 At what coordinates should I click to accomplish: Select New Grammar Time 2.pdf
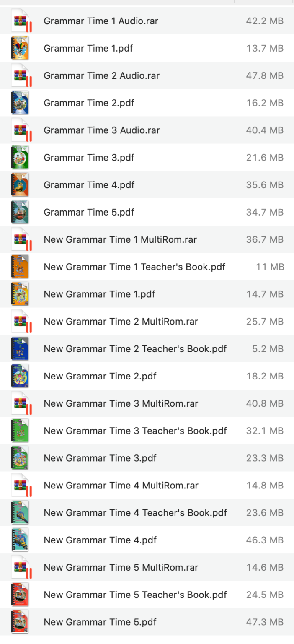(100, 376)
